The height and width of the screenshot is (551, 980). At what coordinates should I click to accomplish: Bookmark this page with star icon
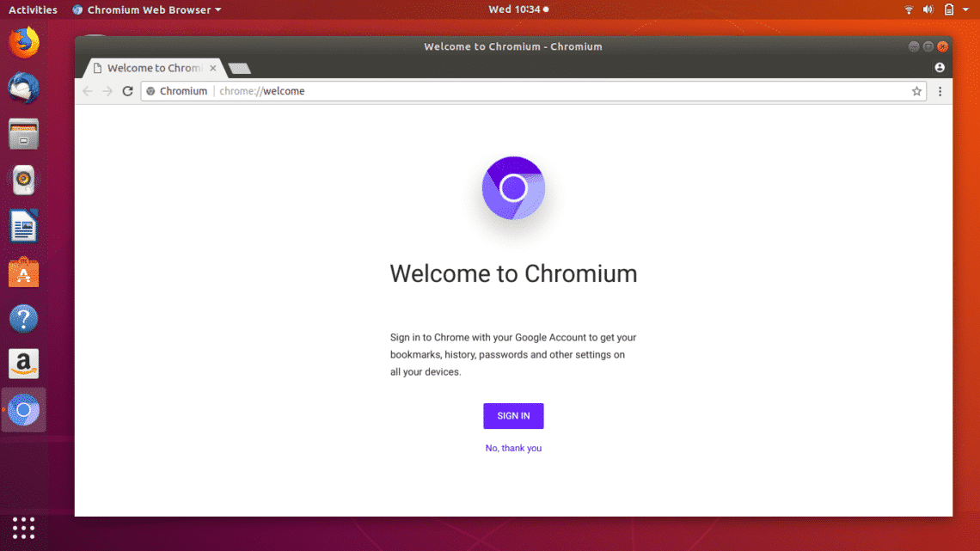tap(916, 91)
